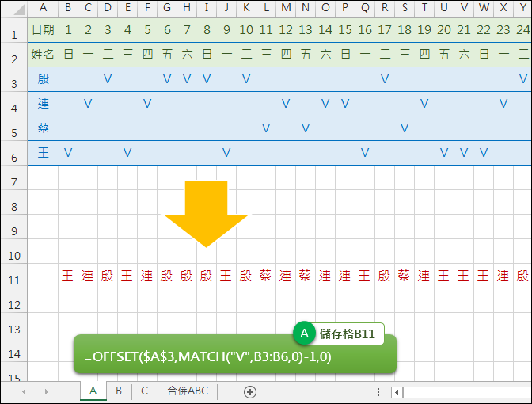Select result cell C11 showing 連

tap(88, 276)
